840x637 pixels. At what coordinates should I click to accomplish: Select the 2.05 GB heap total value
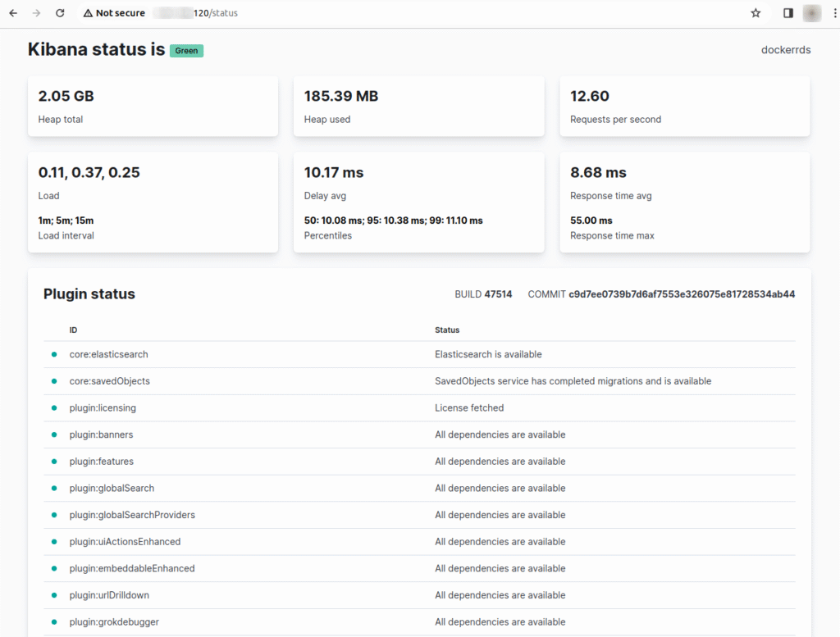[66, 97]
